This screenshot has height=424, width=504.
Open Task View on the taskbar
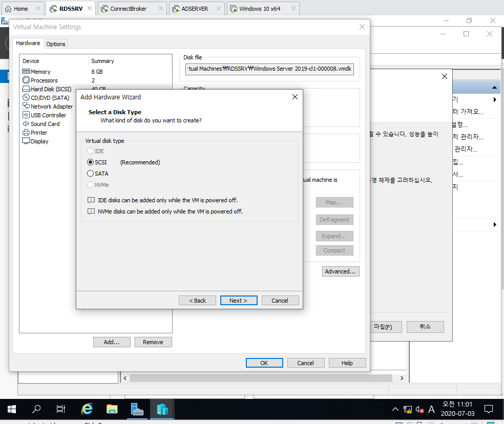click(x=61, y=409)
